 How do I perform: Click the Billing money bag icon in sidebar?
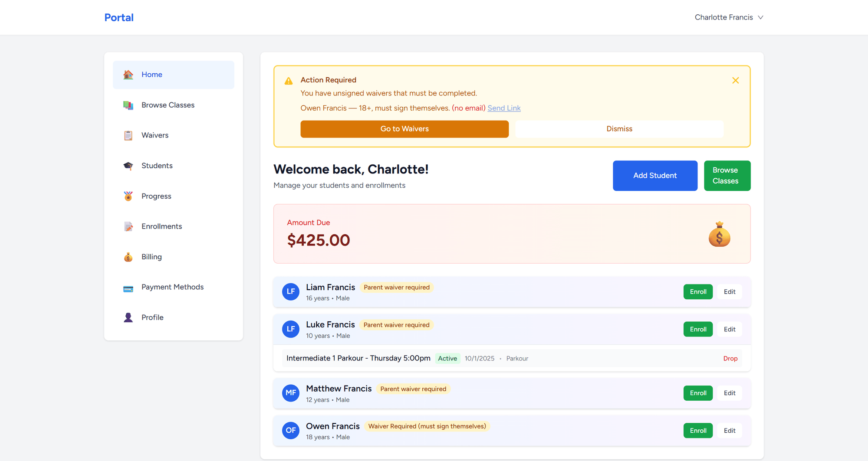coord(128,257)
